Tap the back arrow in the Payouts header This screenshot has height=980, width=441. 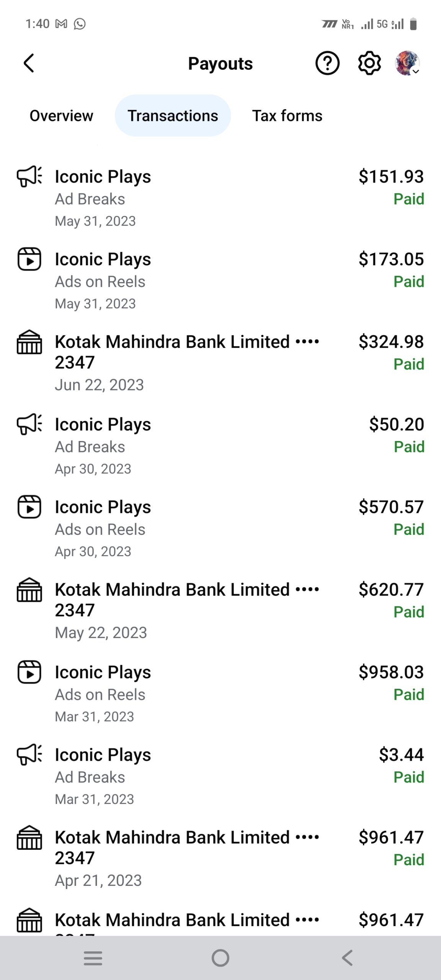click(29, 63)
